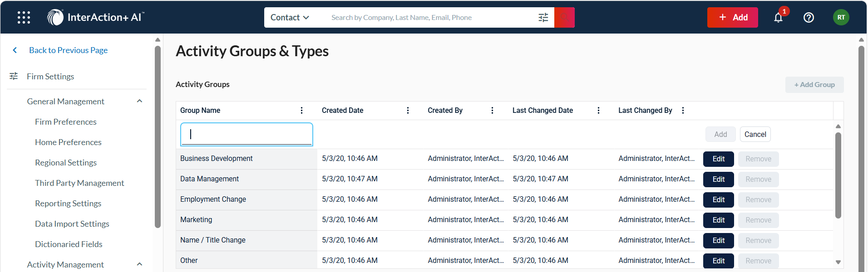Click the sidebar scrollbar up arrow
Screen dimensions: 868x272
pos(158,40)
